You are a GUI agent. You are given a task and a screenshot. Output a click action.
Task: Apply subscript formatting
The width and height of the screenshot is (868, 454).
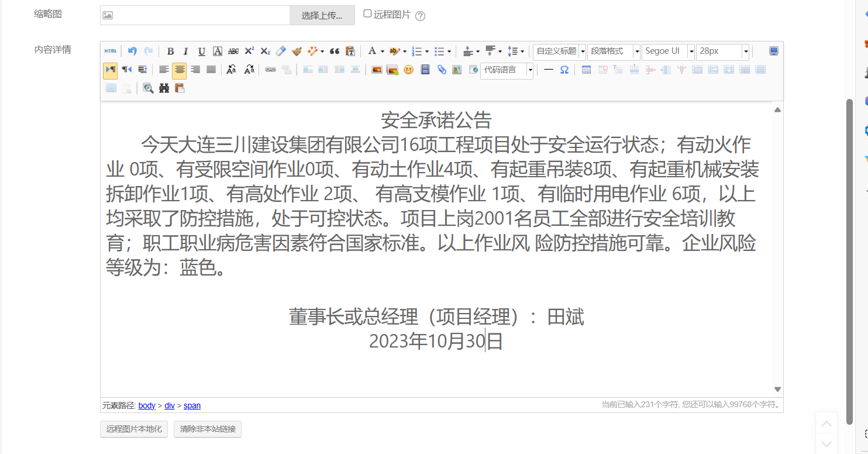265,51
